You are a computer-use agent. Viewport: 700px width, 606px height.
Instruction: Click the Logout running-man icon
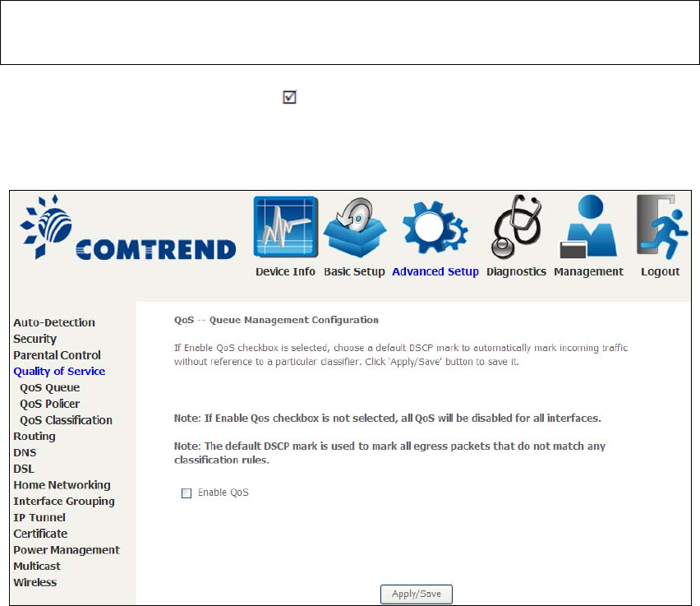coord(661,227)
